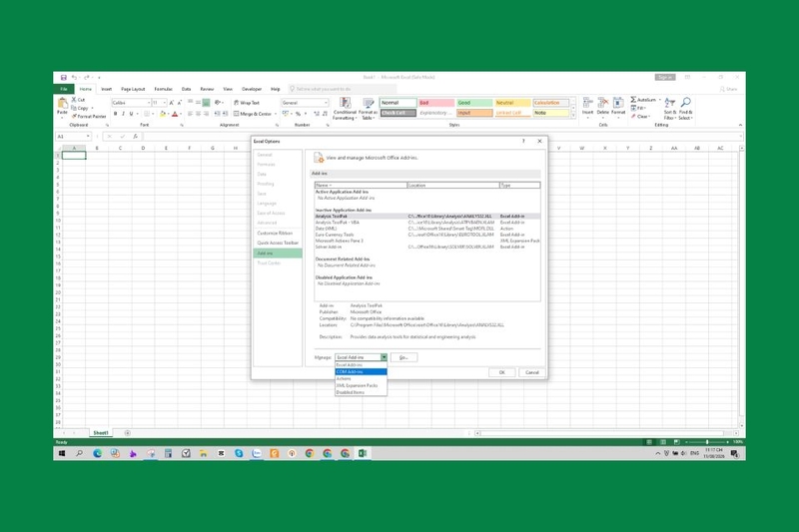Select the Sheet1 tab

101,433
